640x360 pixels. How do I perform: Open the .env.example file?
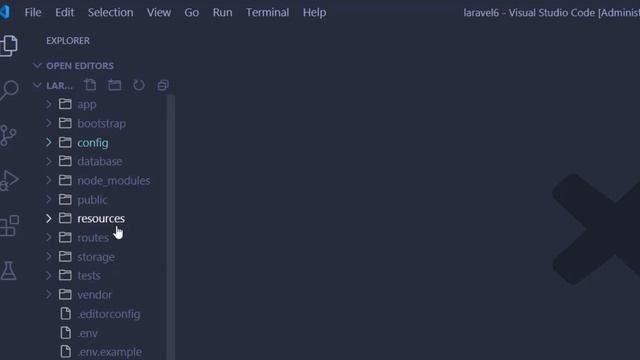[109, 352]
